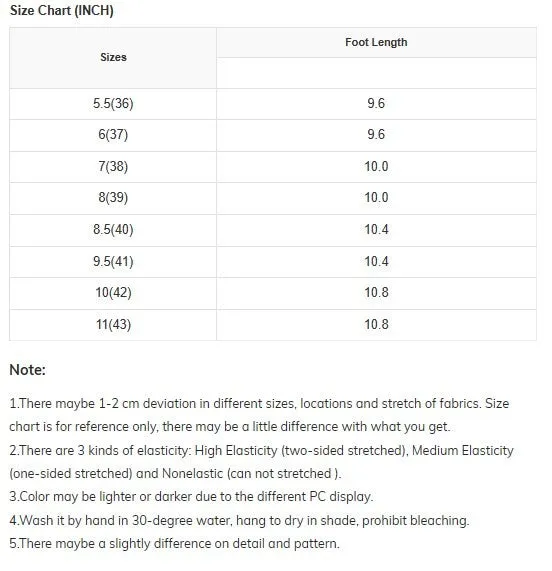Click the 10.4 value for size 8.5(40)
Viewport: 552px width, 571px height.
pos(376,230)
